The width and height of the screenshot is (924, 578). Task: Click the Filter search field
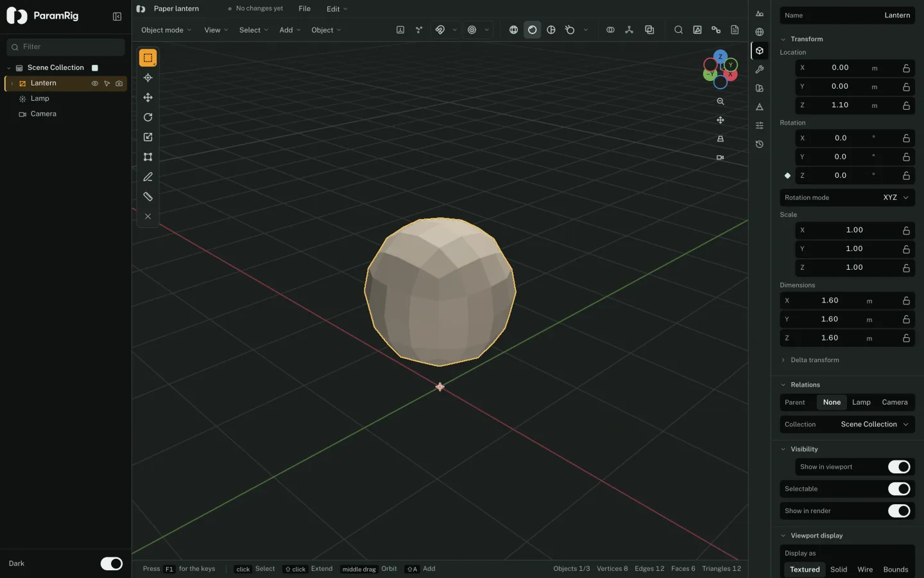65,47
